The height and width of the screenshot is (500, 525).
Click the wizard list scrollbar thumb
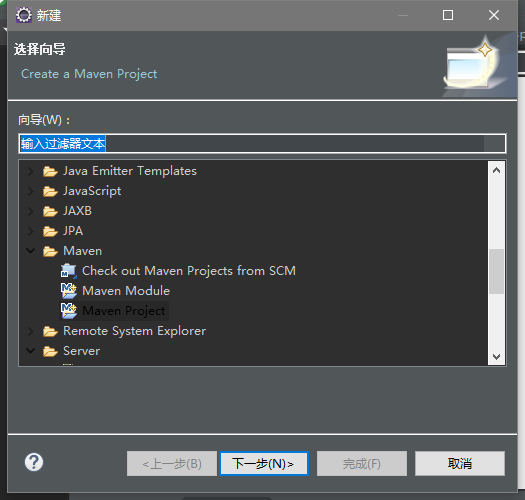click(497, 272)
